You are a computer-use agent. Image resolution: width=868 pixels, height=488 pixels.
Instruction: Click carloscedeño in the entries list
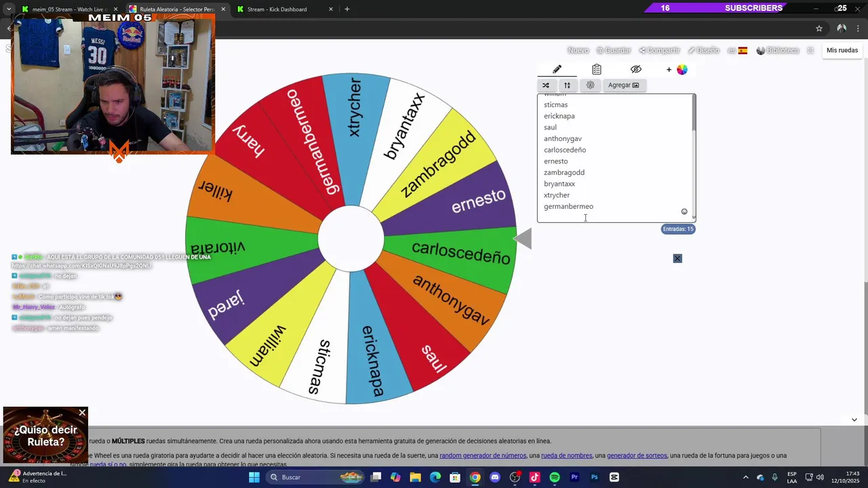point(565,150)
